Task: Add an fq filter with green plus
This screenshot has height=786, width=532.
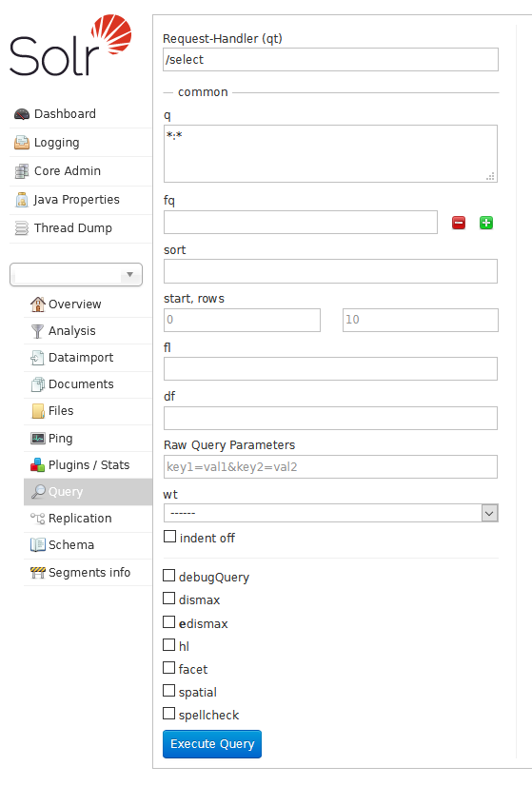Action: pyautogui.click(x=486, y=223)
